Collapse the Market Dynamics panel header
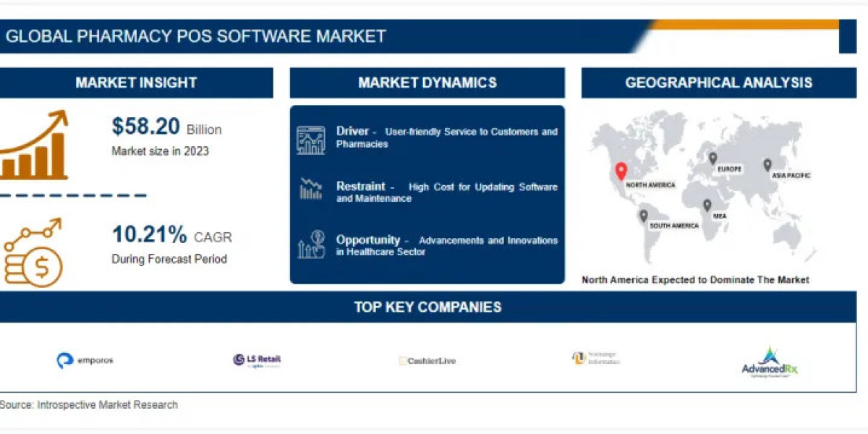The image size is (868, 434). (427, 82)
